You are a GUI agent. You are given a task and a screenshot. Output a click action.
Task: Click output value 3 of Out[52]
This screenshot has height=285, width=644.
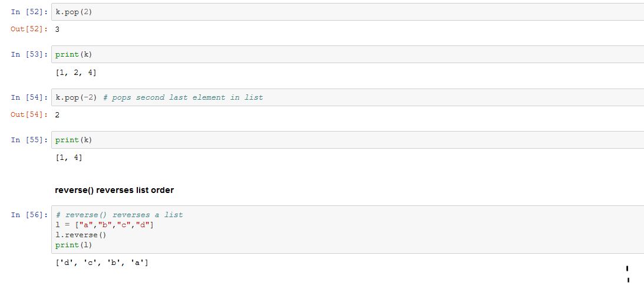(x=57, y=30)
